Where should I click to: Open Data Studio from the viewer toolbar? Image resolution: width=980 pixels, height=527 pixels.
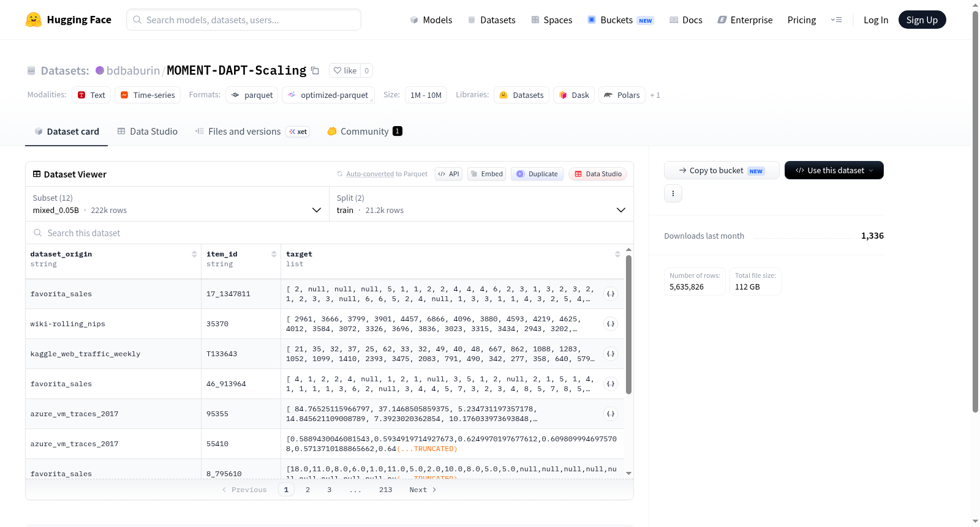click(598, 174)
